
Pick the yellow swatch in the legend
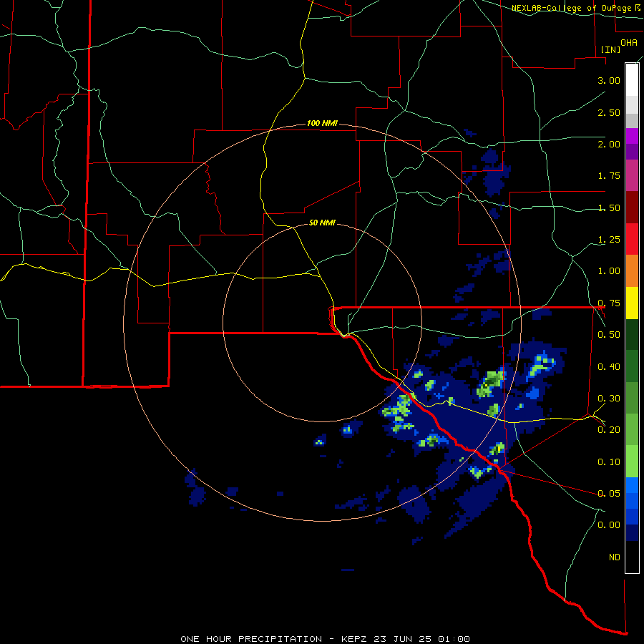pyautogui.click(x=632, y=303)
